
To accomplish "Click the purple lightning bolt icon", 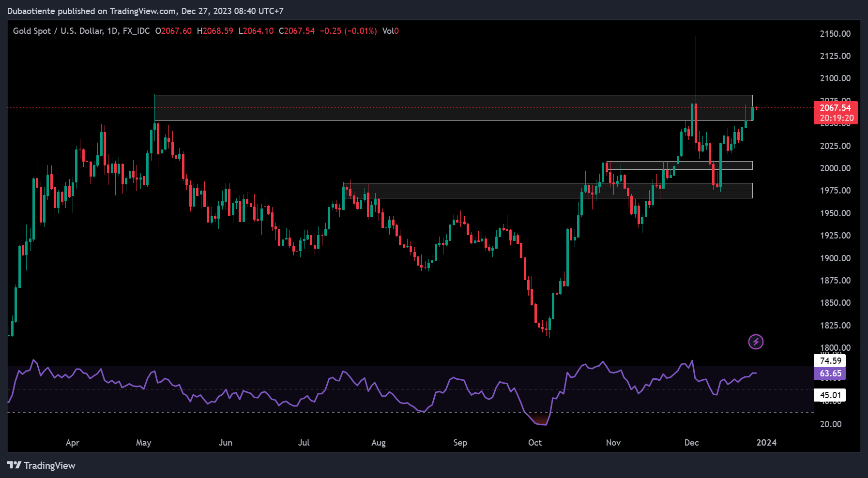I will pyautogui.click(x=756, y=342).
